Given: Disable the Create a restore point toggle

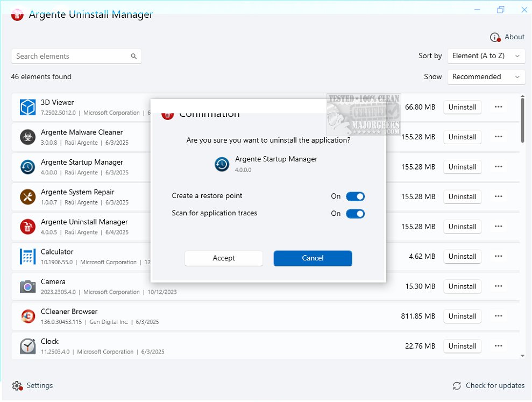Looking at the screenshot, I should click(x=355, y=196).
